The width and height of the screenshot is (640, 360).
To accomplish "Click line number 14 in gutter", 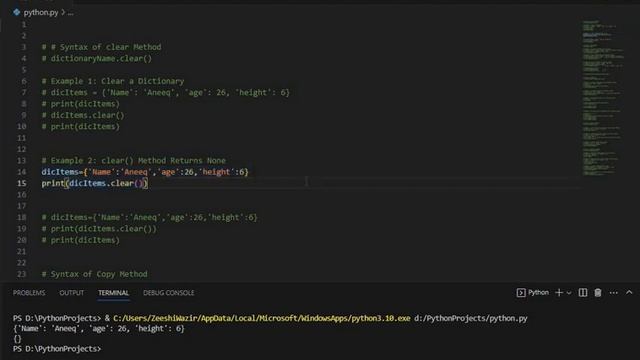I will (x=22, y=172).
